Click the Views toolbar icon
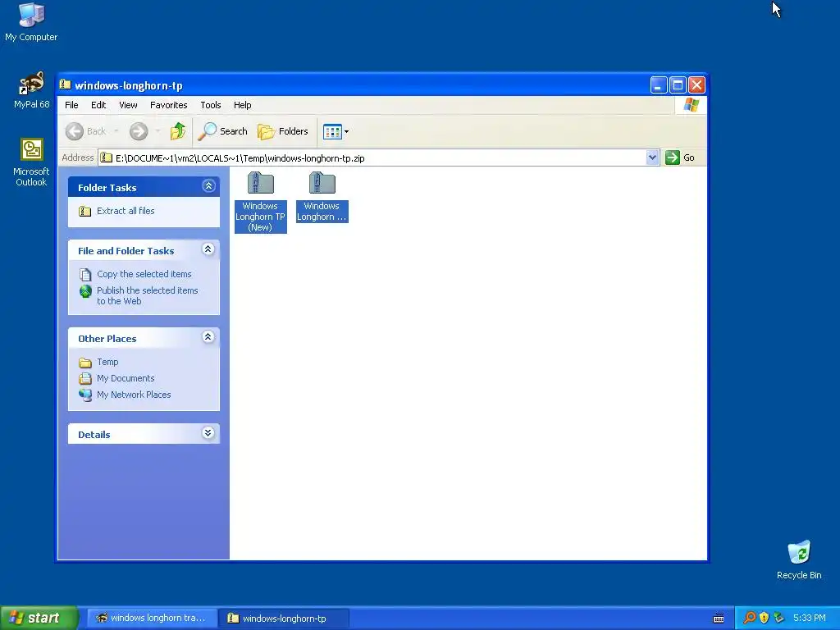Viewport: 840px width, 630px height. click(332, 131)
